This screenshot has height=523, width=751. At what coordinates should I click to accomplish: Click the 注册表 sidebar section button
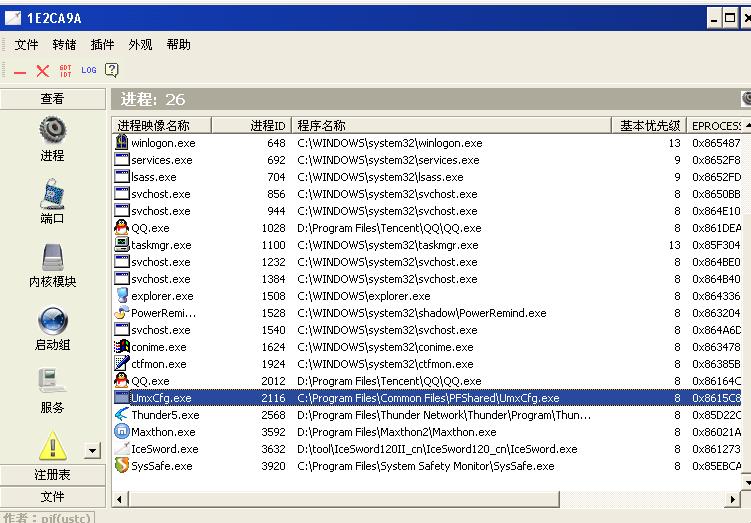[x=52, y=475]
